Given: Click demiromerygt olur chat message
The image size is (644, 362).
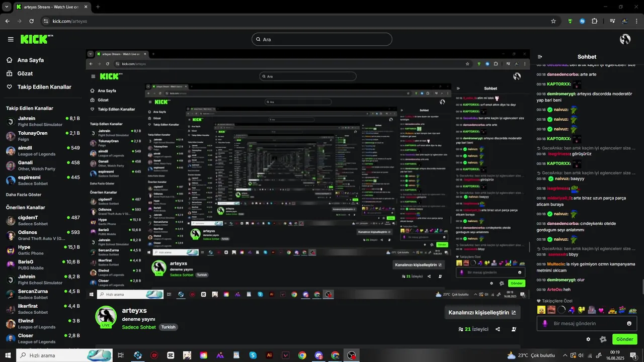Looking at the screenshot, I should pyautogui.click(x=560, y=280).
